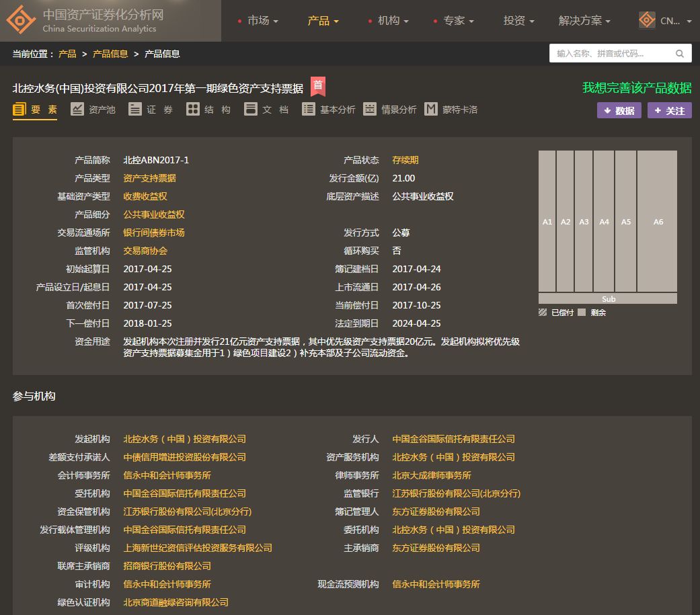Open 发行人 中国金谷国际信托有限责任公司 link

[454, 439]
